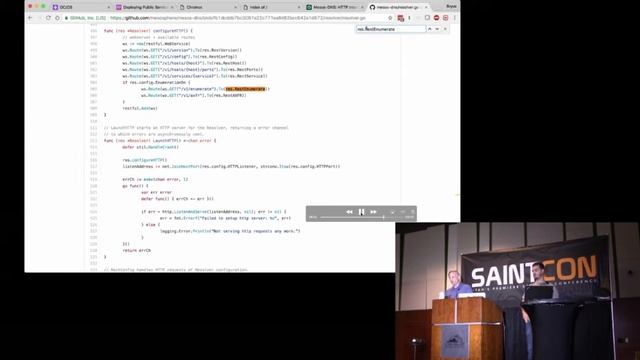Click the func LaunchHTTP line
The image size is (640, 360).
[160, 140]
